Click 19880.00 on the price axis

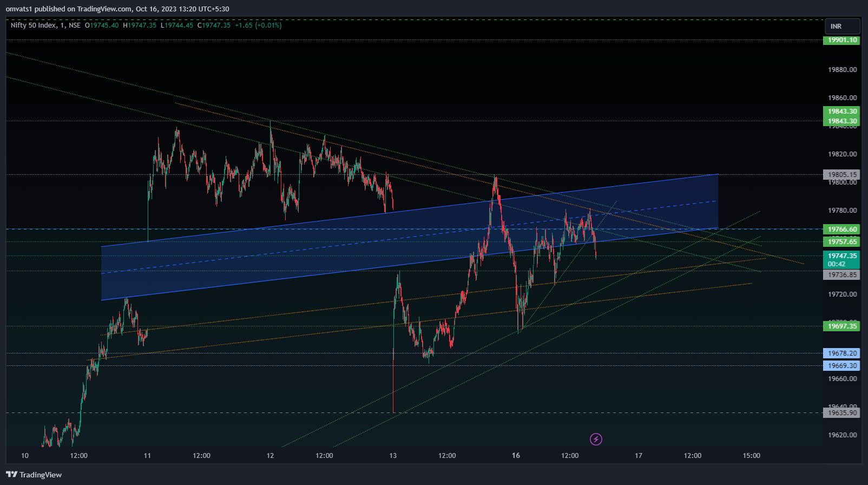tap(843, 70)
